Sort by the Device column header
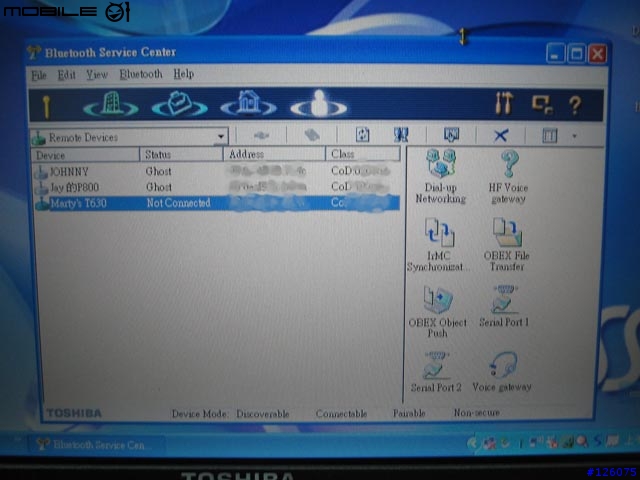 coord(85,155)
